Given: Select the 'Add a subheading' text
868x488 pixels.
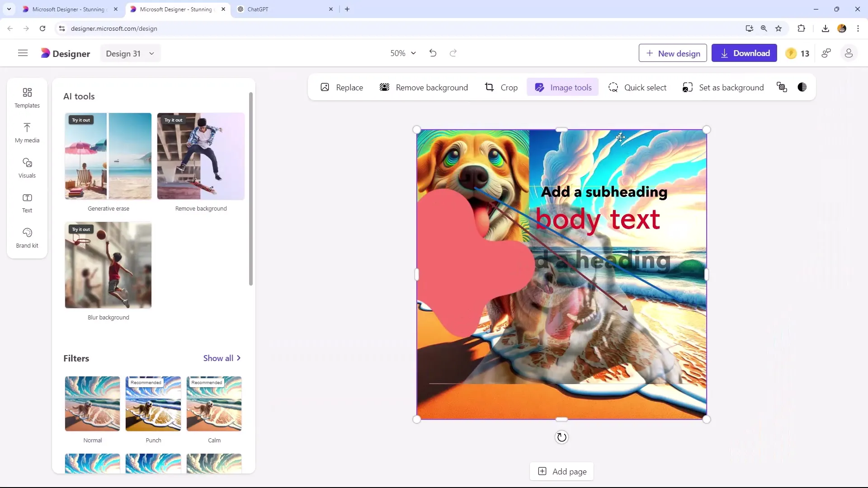Looking at the screenshot, I should pyautogui.click(x=604, y=192).
